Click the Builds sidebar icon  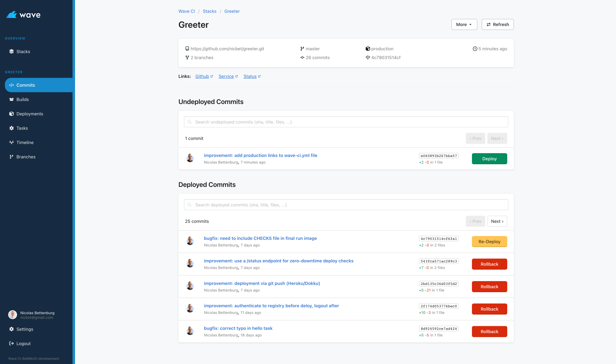(11, 99)
